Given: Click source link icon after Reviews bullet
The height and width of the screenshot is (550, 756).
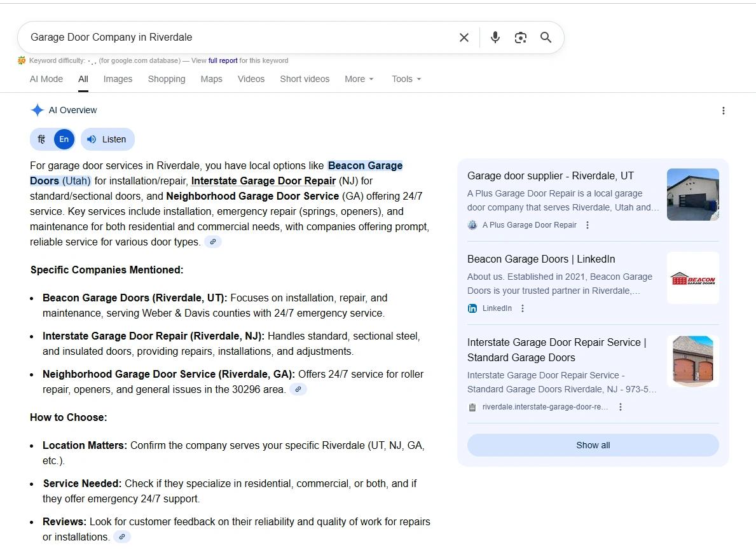Looking at the screenshot, I should [x=122, y=537].
